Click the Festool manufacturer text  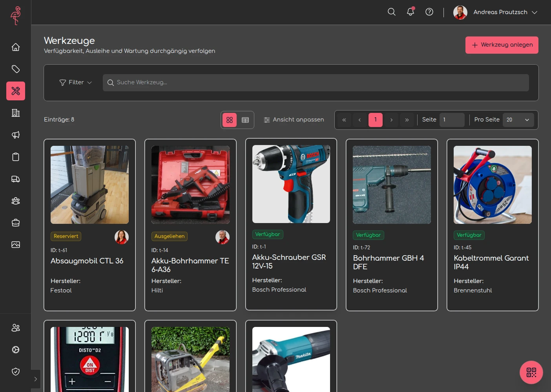[61, 290]
